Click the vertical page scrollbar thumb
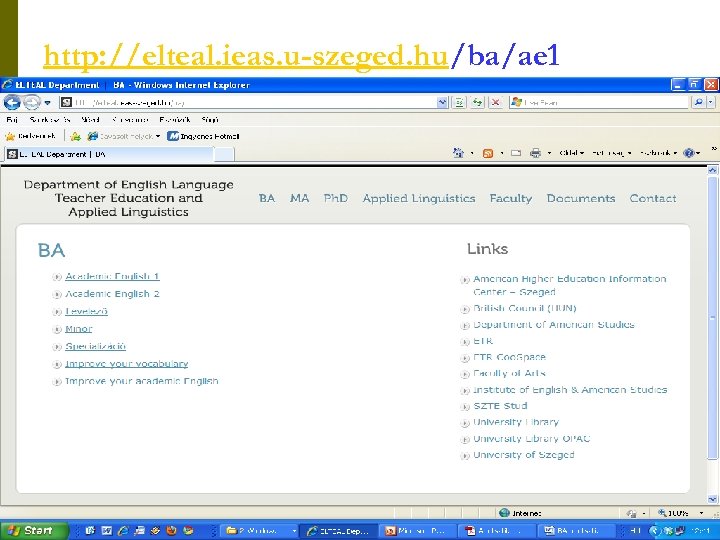Screen dimensions: 720x540 point(712,317)
